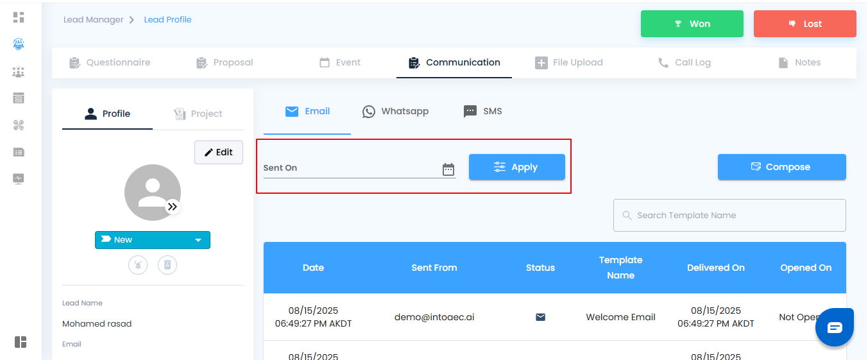
Task: Switch to the Event tab
Action: click(x=340, y=62)
